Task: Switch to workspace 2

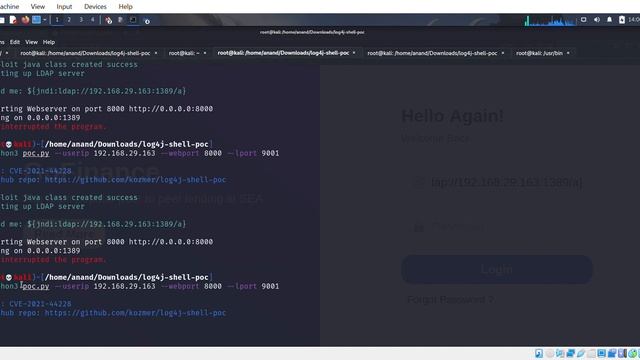Action: pos(69,20)
